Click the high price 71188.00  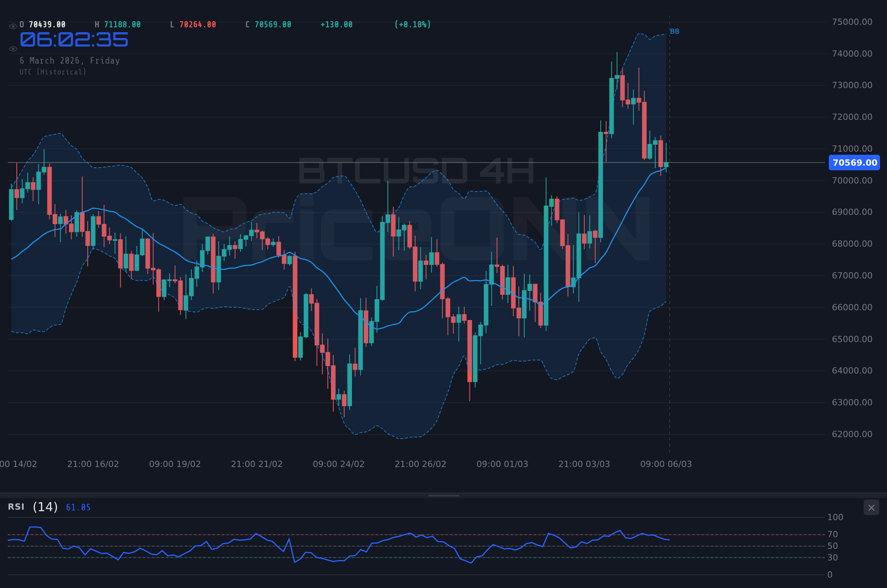click(122, 24)
